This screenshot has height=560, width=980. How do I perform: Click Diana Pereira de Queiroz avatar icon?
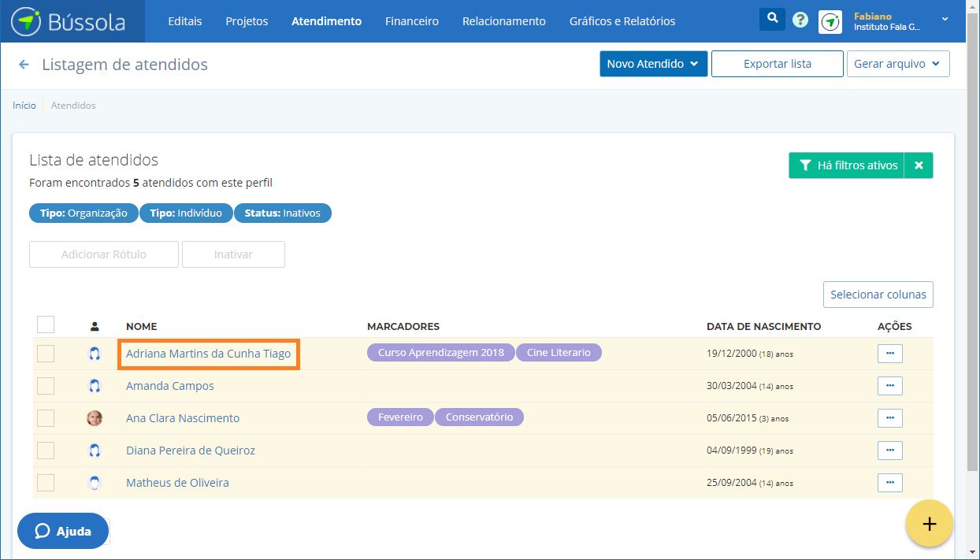point(95,451)
